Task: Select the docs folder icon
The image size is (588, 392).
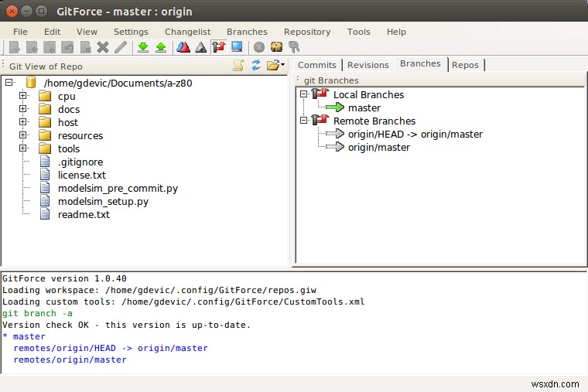Action: [45, 109]
